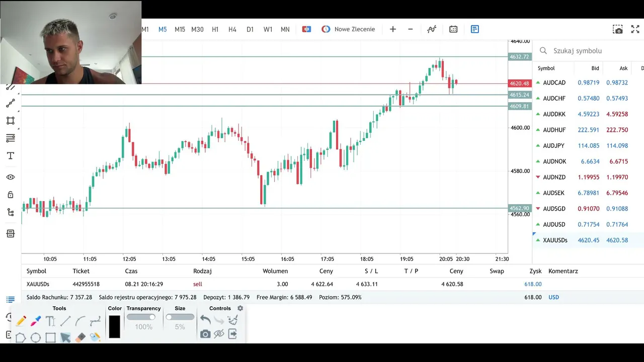The image size is (644, 362).
Task: Select the trend line drawing tool
Action: click(10, 103)
